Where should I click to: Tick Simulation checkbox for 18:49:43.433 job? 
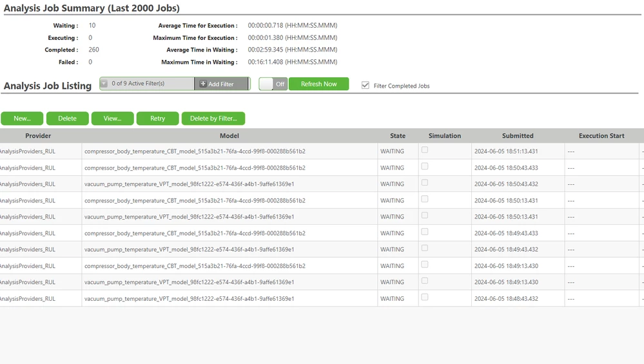[x=425, y=232]
